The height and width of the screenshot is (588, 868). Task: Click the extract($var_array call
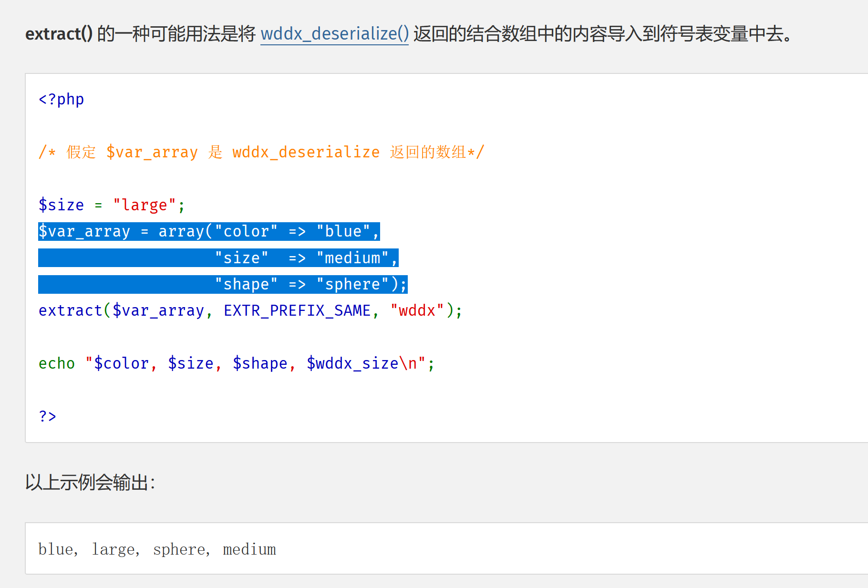pos(122,310)
